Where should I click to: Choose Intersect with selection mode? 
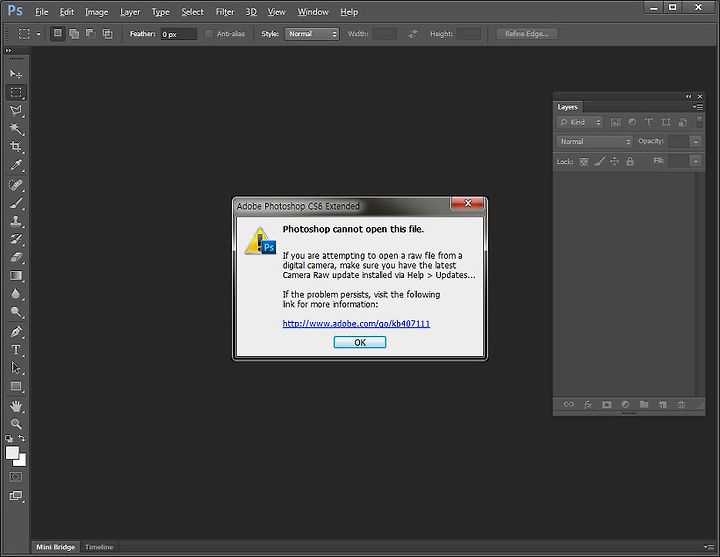point(107,34)
